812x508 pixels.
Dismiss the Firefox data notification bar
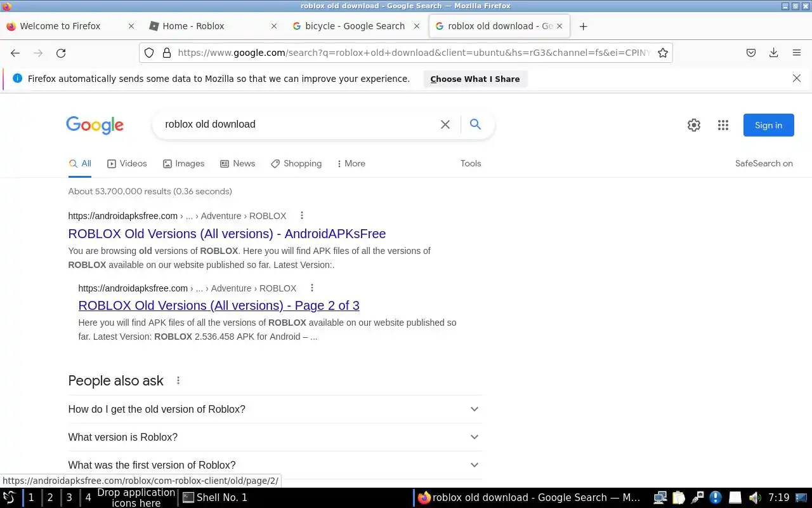[x=797, y=79]
